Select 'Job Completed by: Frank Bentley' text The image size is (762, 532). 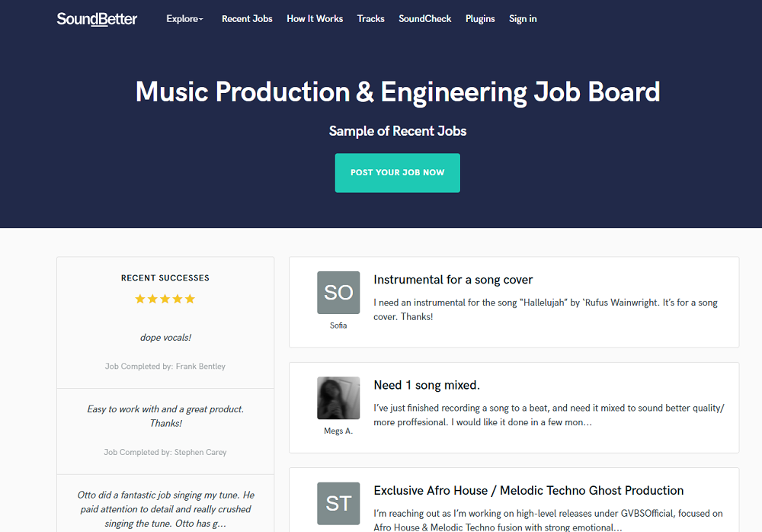coord(165,366)
